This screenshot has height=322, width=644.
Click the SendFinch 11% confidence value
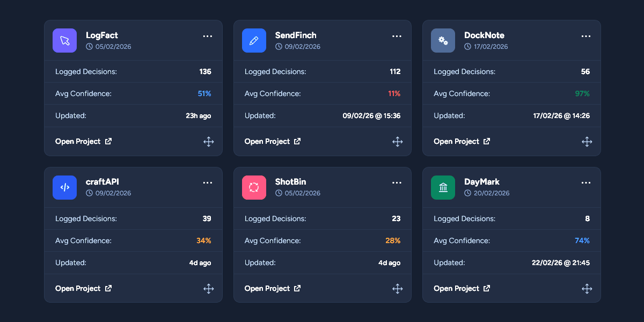click(x=394, y=93)
